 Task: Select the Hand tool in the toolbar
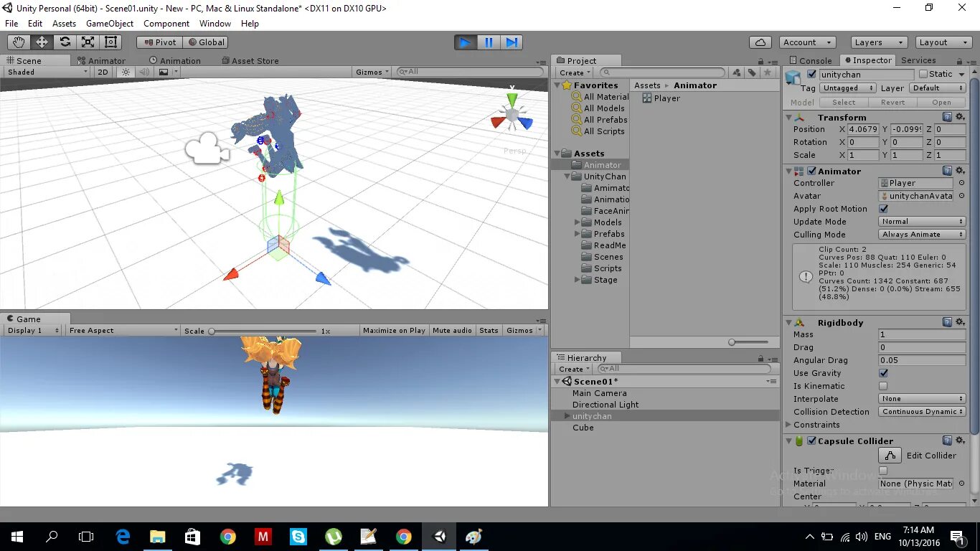pos(19,42)
